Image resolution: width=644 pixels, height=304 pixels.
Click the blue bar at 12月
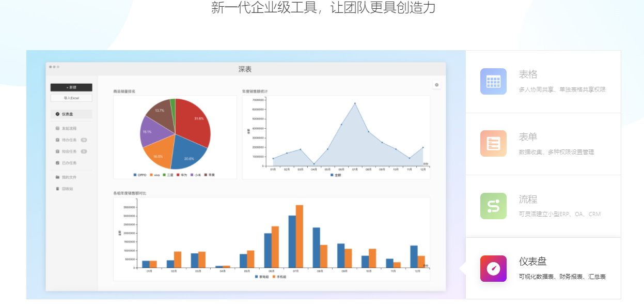(x=414, y=256)
